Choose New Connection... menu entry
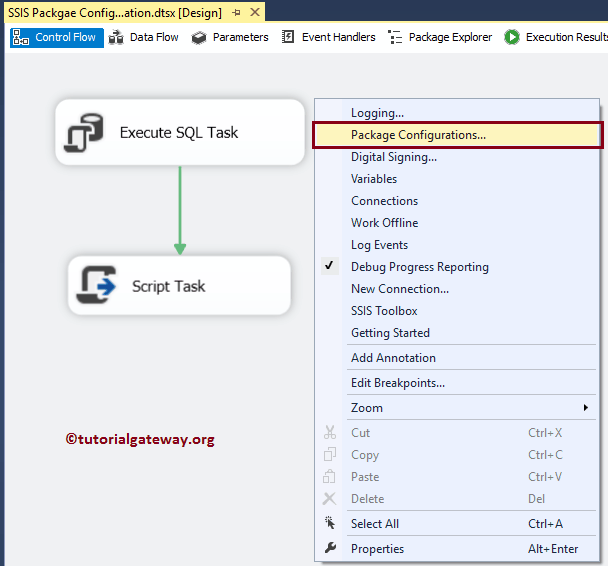Image resolution: width=608 pixels, height=566 pixels. 457,289
